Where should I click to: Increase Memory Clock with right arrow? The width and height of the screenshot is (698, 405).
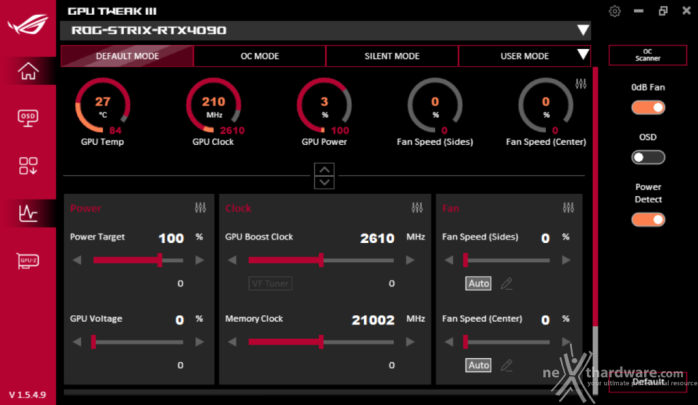410,342
